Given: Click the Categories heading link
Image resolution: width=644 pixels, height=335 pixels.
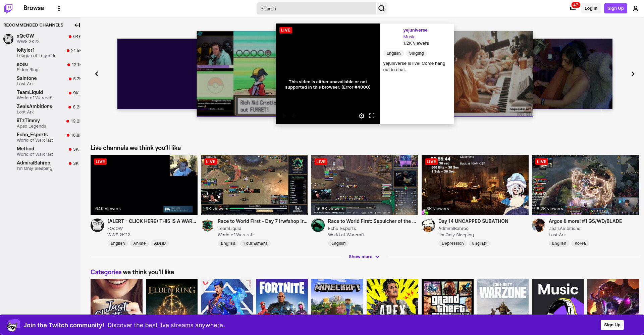Looking at the screenshot, I should point(106,272).
